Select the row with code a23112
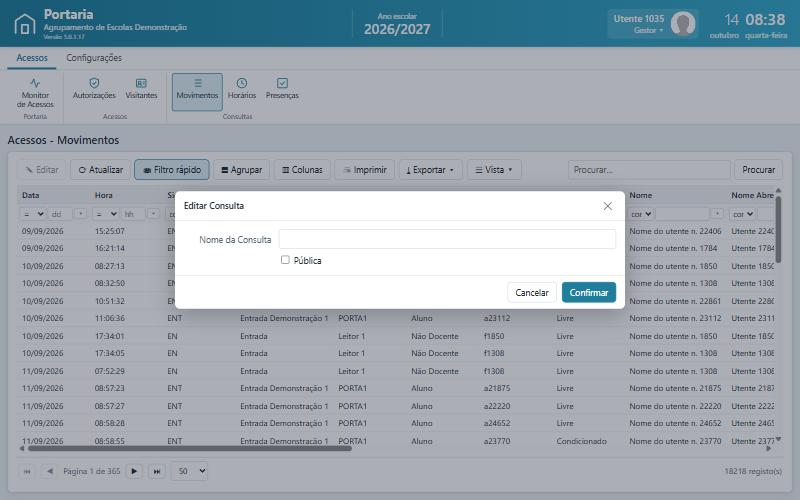 click(x=396, y=318)
